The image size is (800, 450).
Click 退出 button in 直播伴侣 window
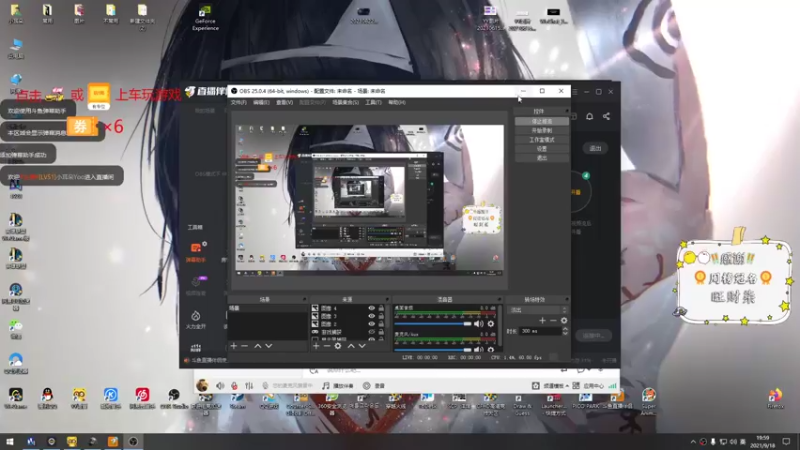click(595, 148)
